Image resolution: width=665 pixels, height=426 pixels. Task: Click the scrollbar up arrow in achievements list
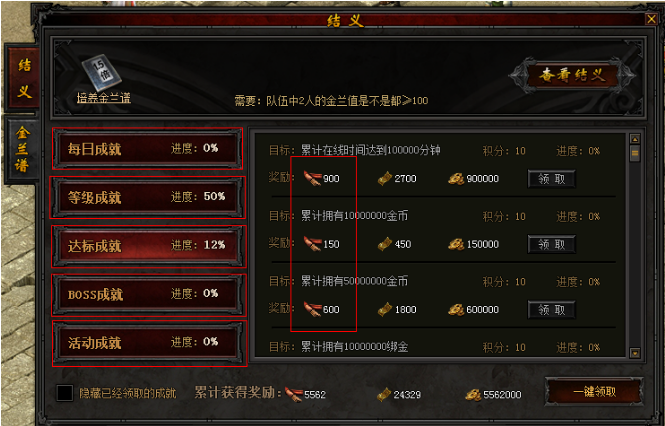[635, 139]
